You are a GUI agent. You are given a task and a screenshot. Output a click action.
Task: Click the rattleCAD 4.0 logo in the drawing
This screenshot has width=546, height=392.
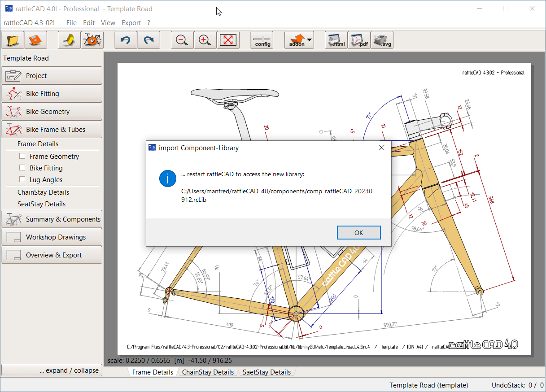[x=484, y=344]
